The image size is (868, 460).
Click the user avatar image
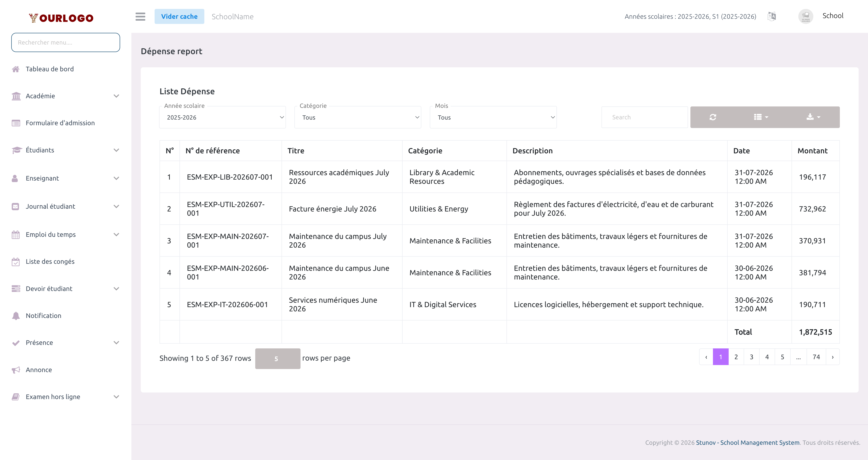[806, 16]
